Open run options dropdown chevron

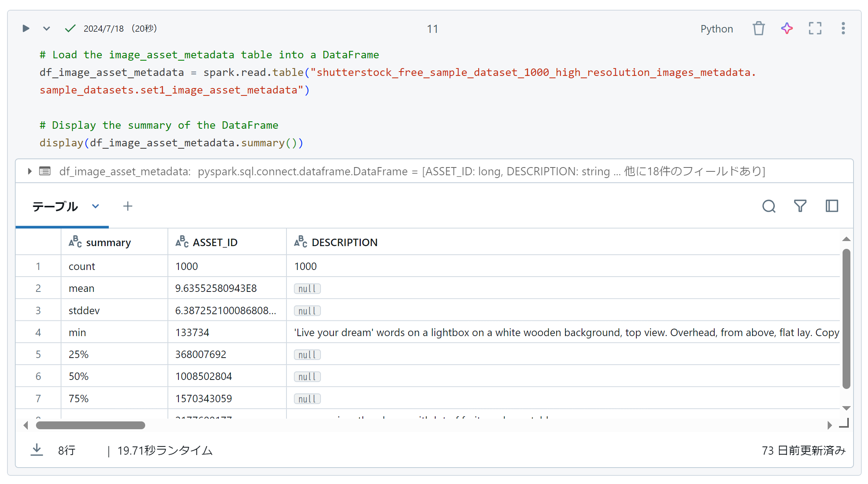pos(46,29)
